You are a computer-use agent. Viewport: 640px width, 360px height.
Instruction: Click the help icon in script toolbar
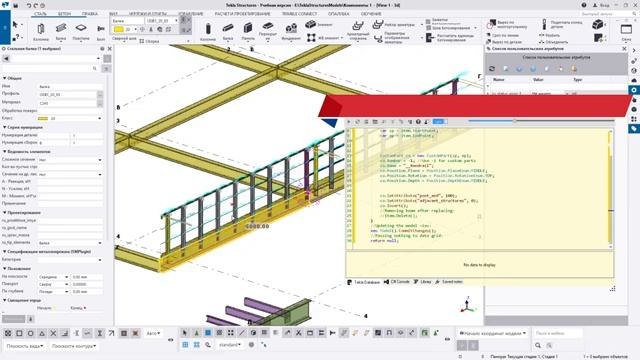418,122
